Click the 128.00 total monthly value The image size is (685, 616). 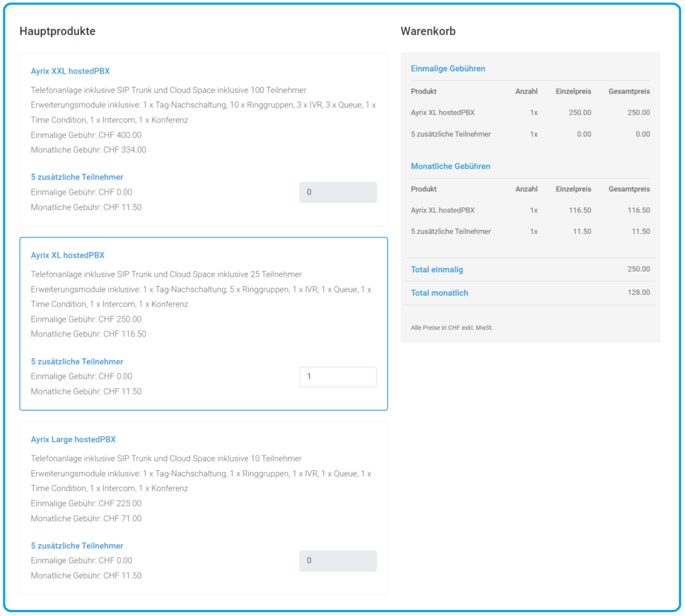pos(639,292)
